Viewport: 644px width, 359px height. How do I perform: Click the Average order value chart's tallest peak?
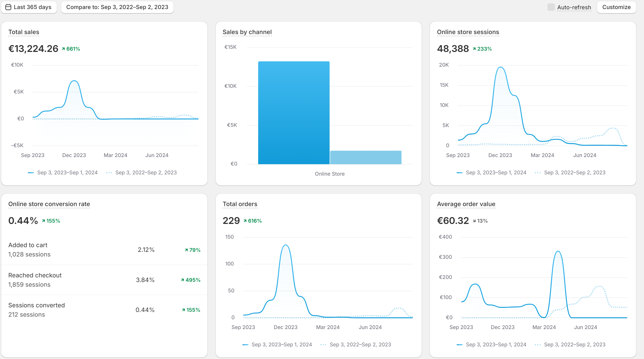pos(558,251)
